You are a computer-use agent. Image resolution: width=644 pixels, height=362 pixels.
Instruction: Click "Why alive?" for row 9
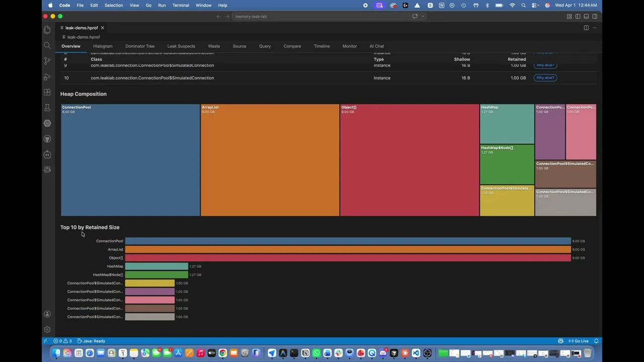coord(545,65)
